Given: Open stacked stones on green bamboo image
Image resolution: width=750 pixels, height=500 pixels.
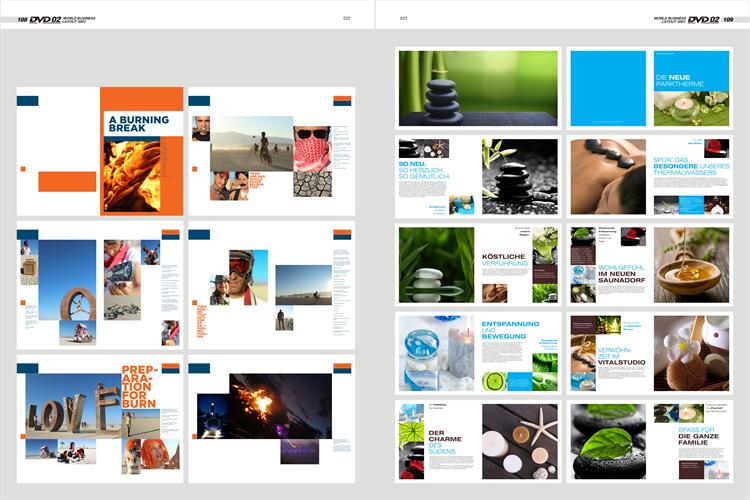Looking at the screenshot, I should (x=478, y=88).
